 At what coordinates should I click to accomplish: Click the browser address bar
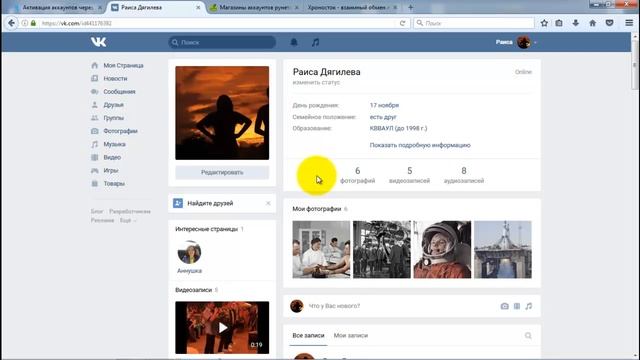pyautogui.click(x=216, y=23)
